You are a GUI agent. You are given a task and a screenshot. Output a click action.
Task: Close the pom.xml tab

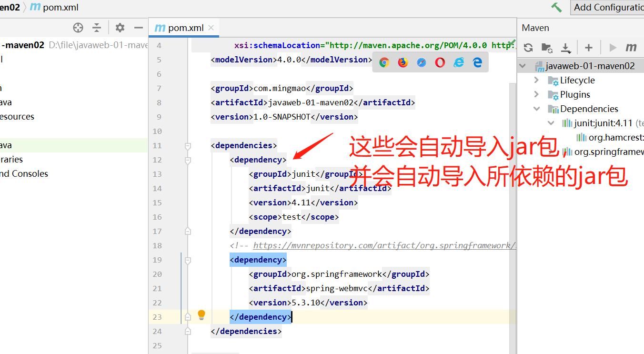(211, 28)
